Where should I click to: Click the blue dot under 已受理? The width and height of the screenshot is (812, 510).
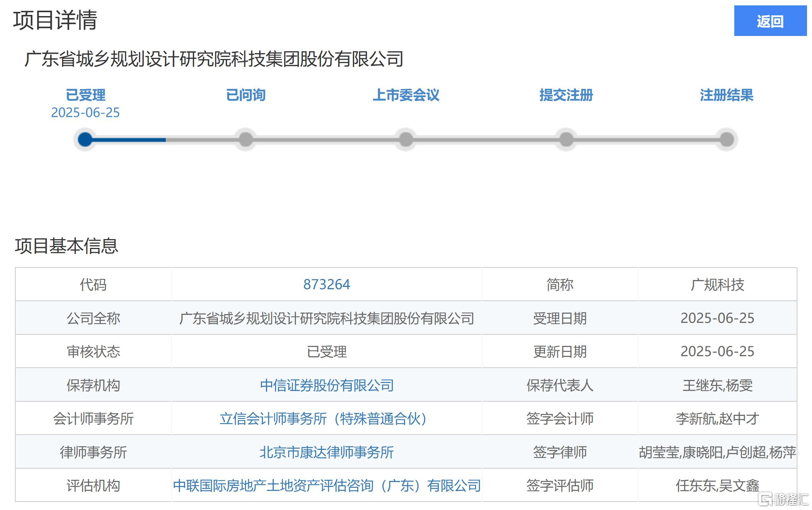pos(85,139)
